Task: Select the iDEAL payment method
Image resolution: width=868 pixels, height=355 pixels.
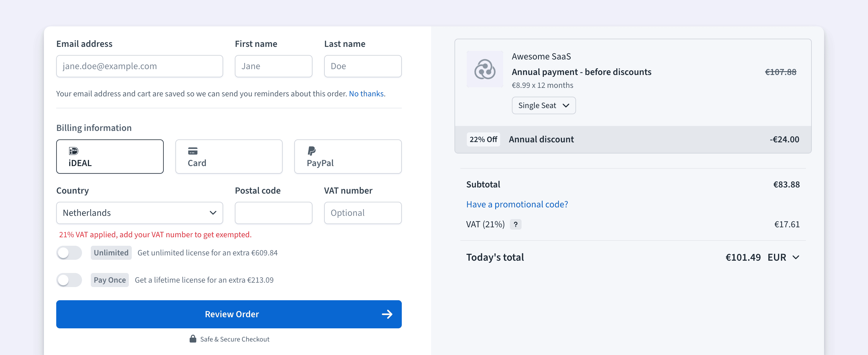Action: click(110, 156)
